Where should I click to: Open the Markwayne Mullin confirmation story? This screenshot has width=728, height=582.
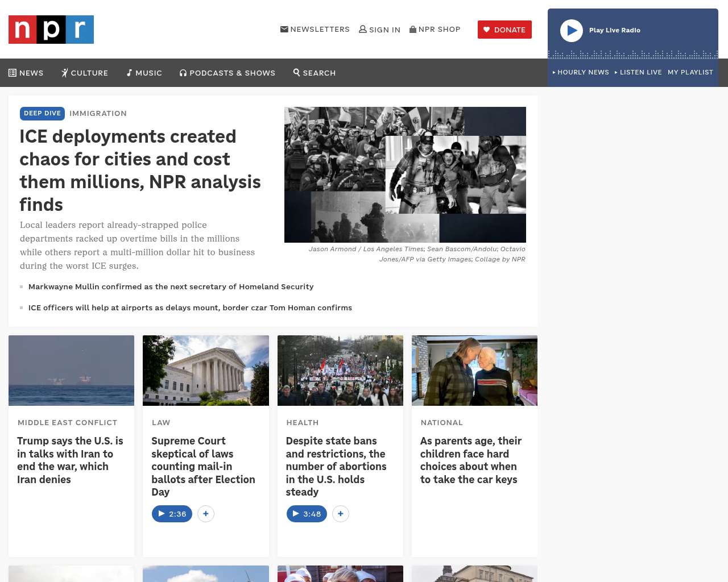[x=171, y=286]
